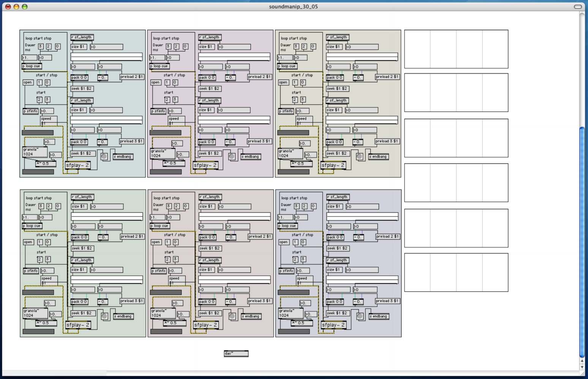
Task: Select "sfplay~ 2" object in bottom-left panel
Action: click(x=78, y=325)
